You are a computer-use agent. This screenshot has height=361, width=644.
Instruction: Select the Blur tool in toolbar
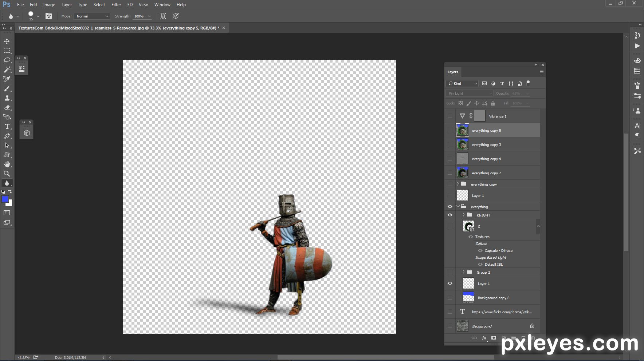[7, 183]
